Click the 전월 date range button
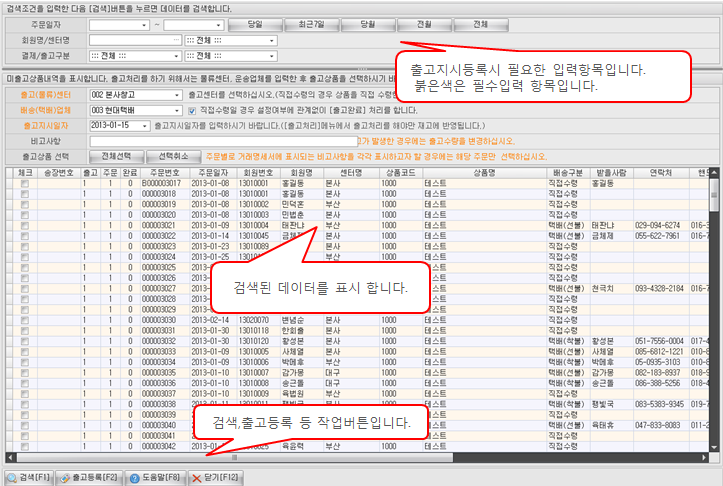 pos(424,25)
